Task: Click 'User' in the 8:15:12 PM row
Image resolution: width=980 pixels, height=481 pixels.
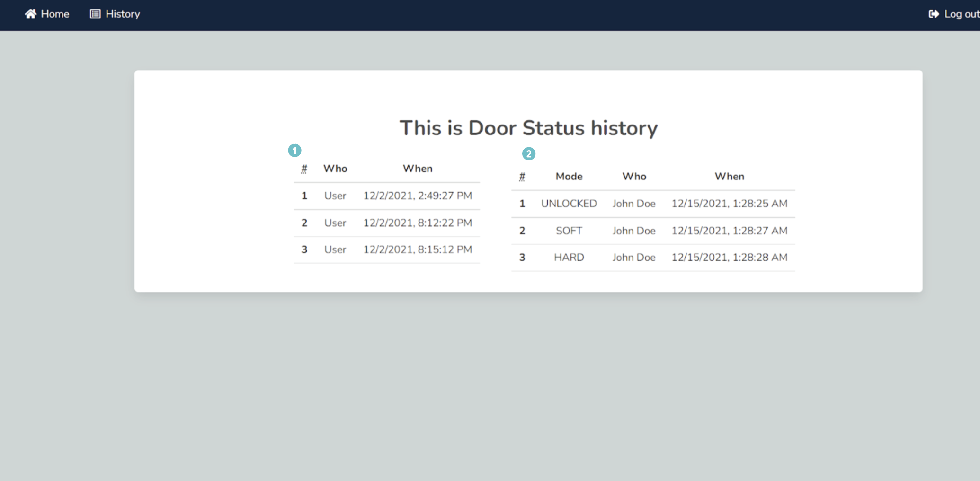Action: coord(335,249)
